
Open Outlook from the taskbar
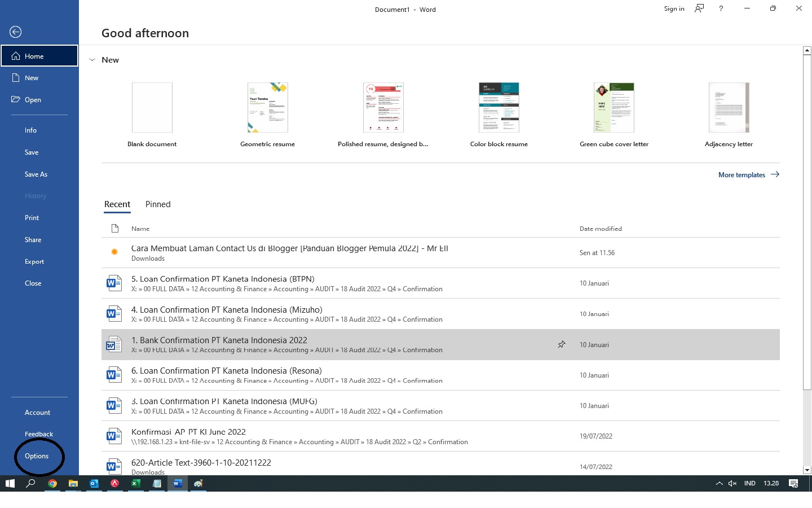(94, 483)
